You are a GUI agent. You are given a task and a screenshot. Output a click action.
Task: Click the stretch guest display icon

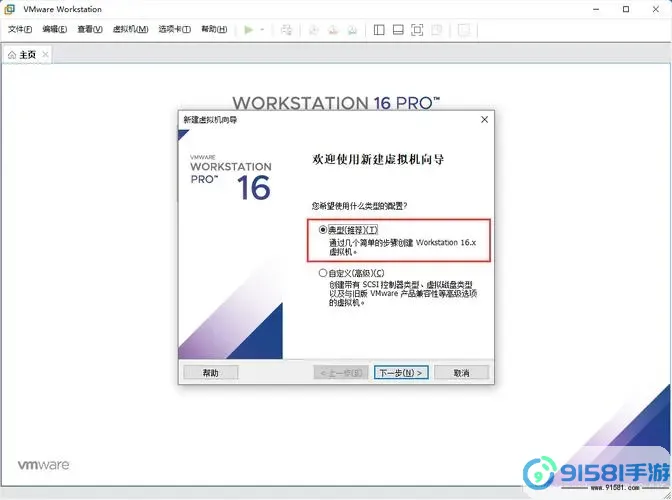pos(464,30)
